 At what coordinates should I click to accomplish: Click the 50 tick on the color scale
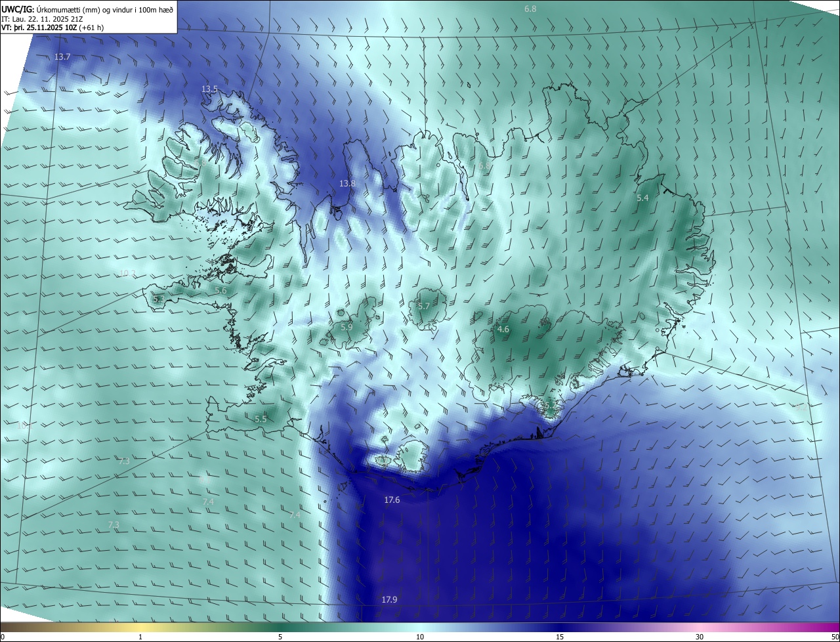pyautogui.click(x=835, y=637)
